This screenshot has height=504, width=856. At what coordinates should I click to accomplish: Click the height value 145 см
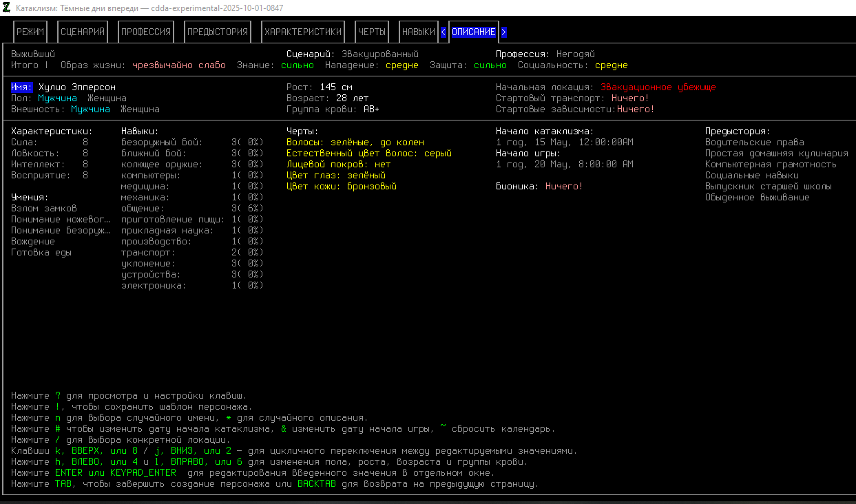336,87
